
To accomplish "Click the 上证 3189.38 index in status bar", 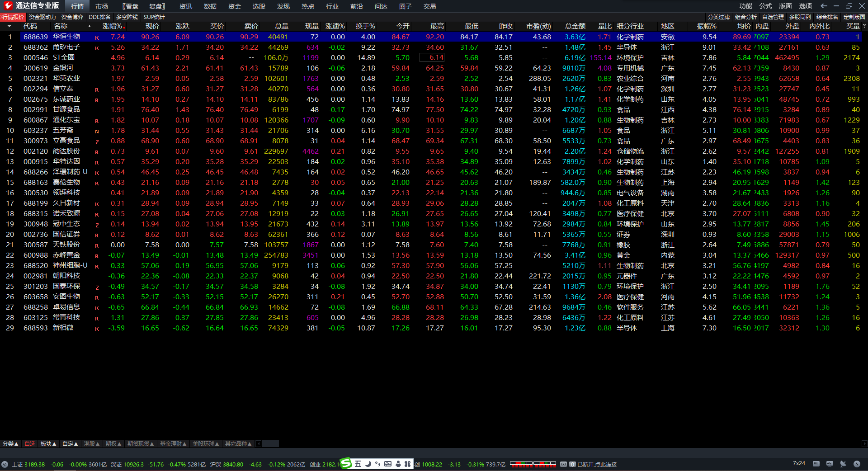I will (x=28, y=464).
